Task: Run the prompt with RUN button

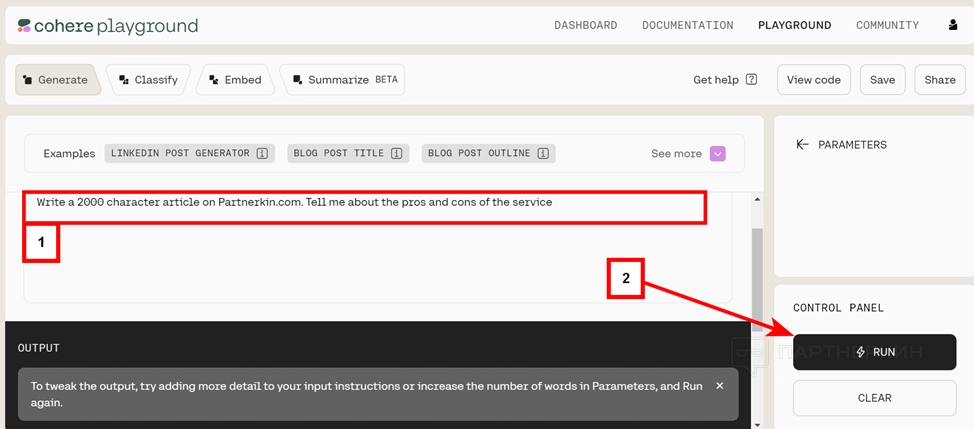Action: click(875, 352)
